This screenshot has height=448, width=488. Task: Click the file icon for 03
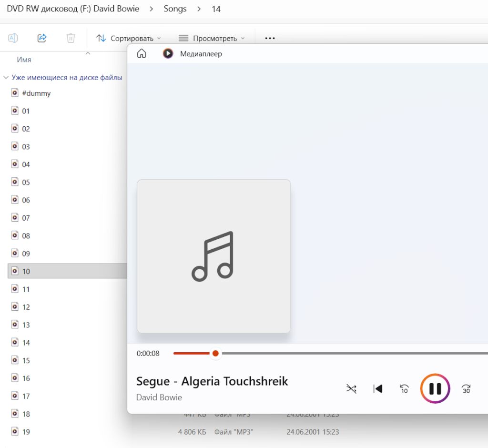tap(15, 146)
